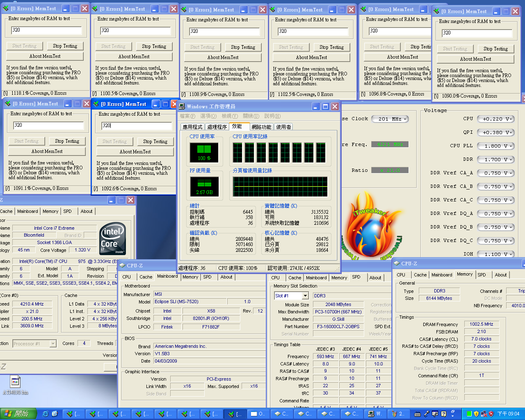Click the Intel Core i7 logo in CPU-Z
This screenshot has height=420, width=525.
pyautogui.click(x=112, y=238)
